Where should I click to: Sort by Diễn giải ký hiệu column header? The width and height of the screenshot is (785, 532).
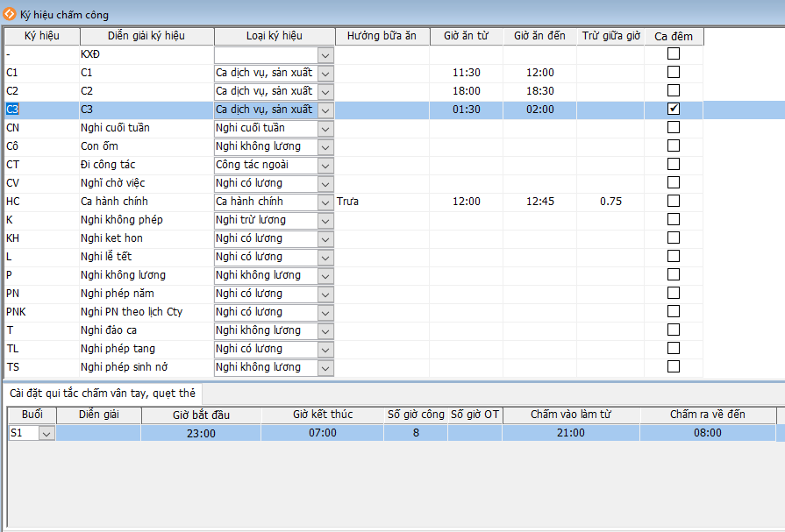[x=146, y=36]
